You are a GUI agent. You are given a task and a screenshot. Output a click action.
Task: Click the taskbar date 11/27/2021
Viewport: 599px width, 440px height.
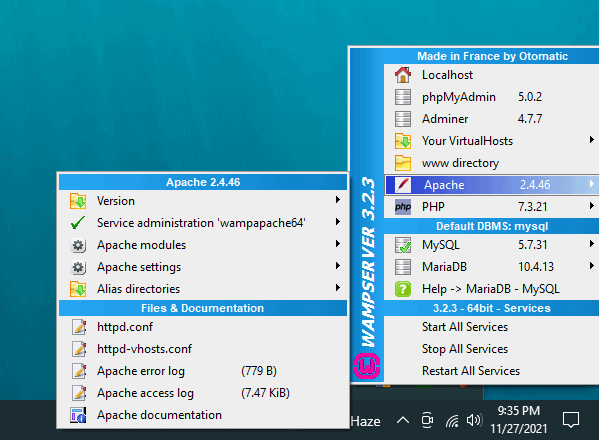519,429
